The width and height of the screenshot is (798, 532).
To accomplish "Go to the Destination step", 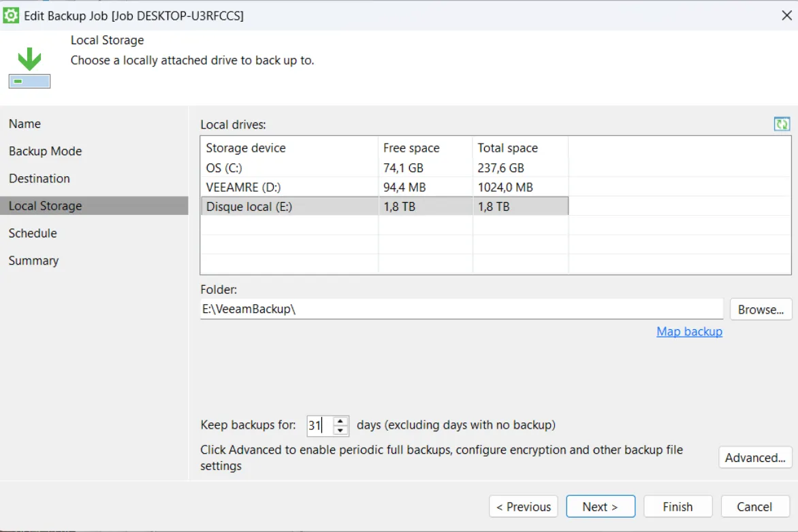I will [39, 178].
